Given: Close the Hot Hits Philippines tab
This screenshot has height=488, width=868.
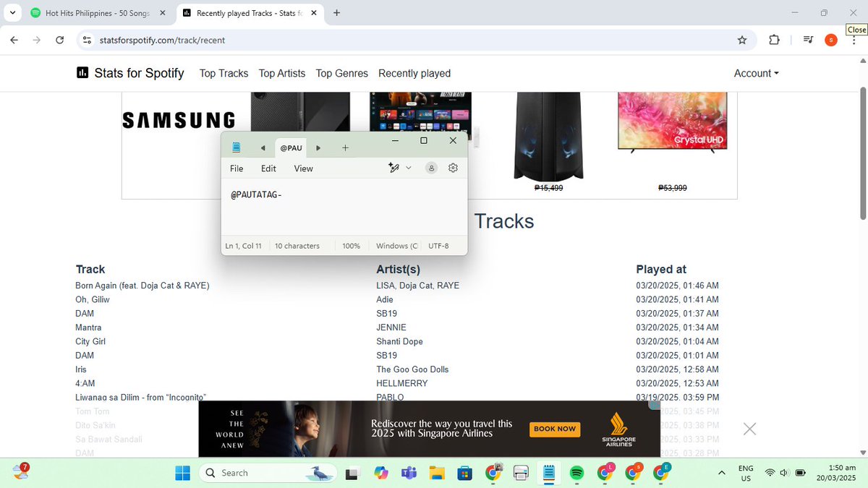Looking at the screenshot, I should [162, 13].
